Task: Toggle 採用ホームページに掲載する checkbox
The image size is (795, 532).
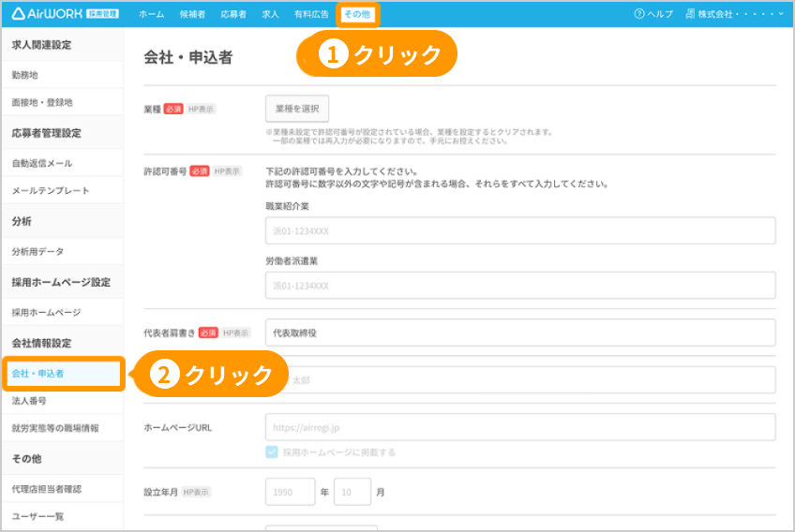Action: 272,452
